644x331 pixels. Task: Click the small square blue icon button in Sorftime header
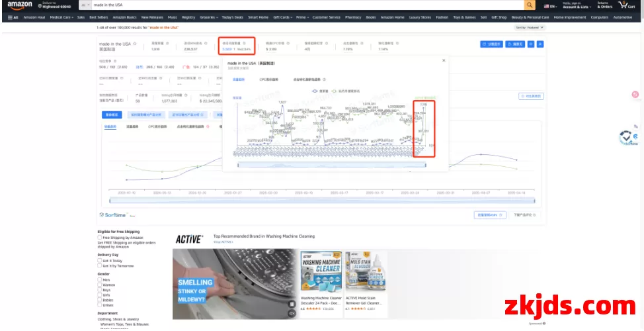[x=531, y=44]
